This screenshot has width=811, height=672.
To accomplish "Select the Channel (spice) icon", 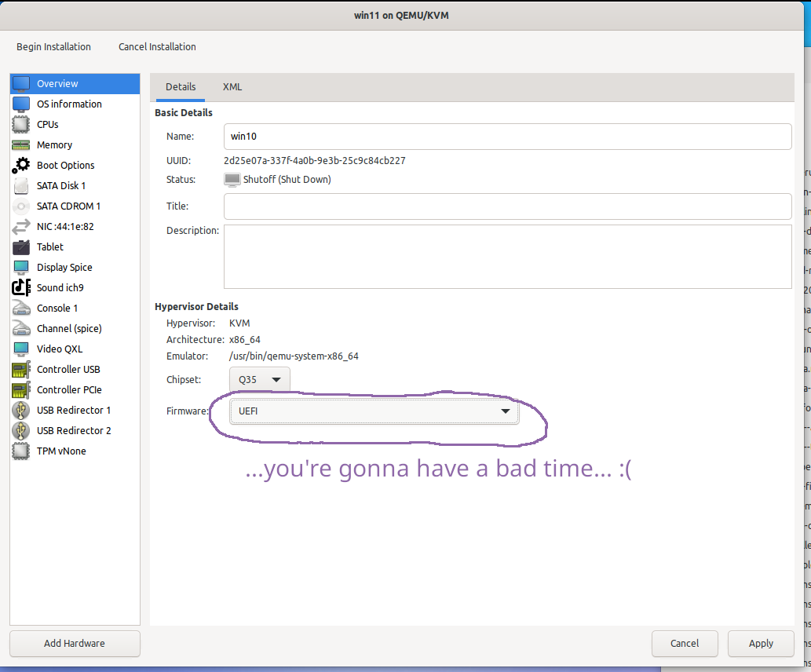I will pyautogui.click(x=21, y=328).
